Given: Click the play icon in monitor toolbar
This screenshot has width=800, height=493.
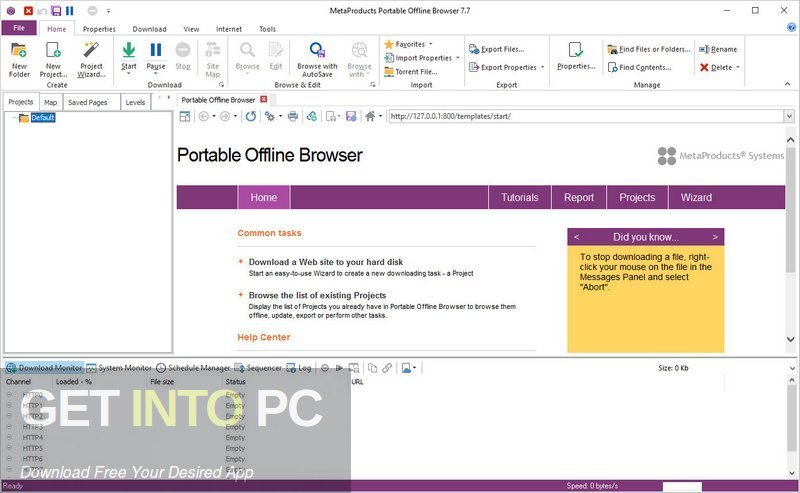Looking at the screenshot, I should (339, 367).
